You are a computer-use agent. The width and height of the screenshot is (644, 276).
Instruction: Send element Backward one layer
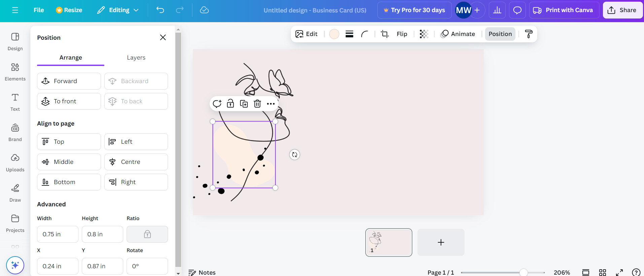[136, 81]
